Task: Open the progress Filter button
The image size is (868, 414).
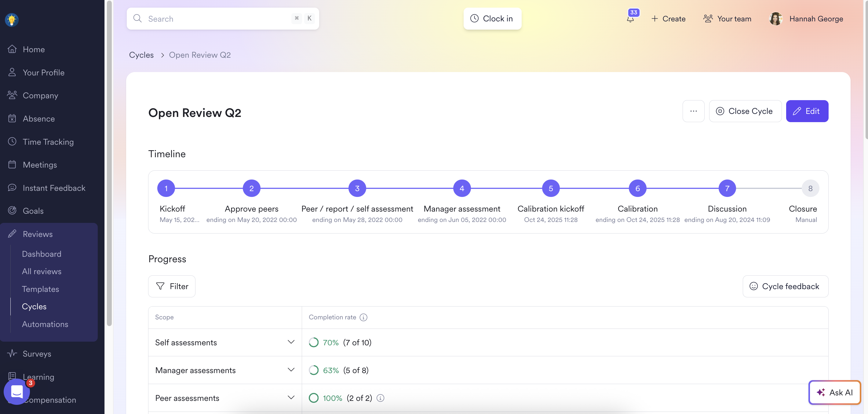Action: (x=172, y=286)
